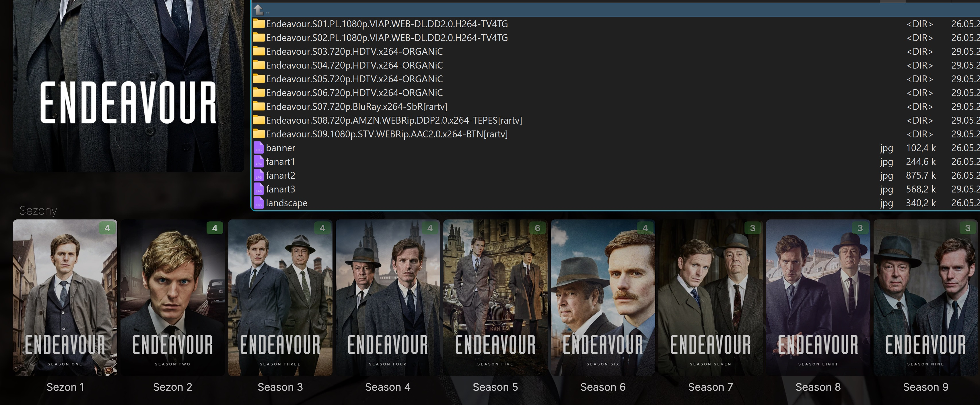Click episode count badge on Season 5
Image resolution: width=980 pixels, height=405 pixels.
coord(537,228)
